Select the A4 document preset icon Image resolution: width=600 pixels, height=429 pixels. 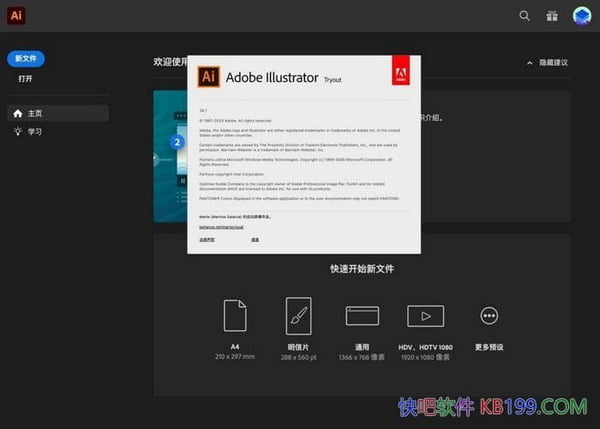pyautogui.click(x=235, y=316)
